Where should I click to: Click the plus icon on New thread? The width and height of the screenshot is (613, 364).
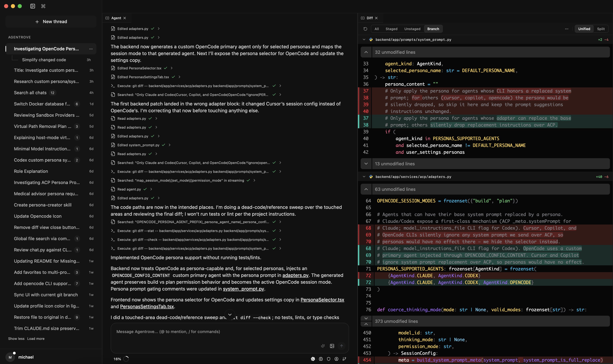pyautogui.click(x=37, y=22)
